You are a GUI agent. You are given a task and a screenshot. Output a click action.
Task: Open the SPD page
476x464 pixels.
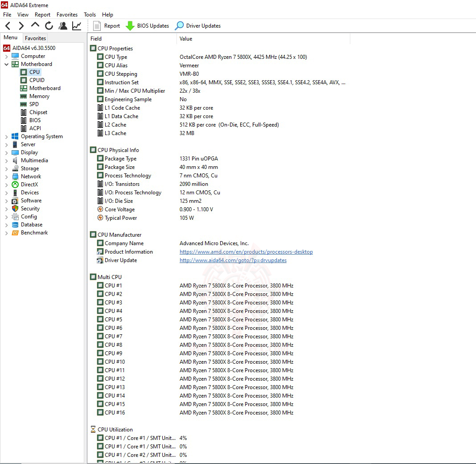29,104
